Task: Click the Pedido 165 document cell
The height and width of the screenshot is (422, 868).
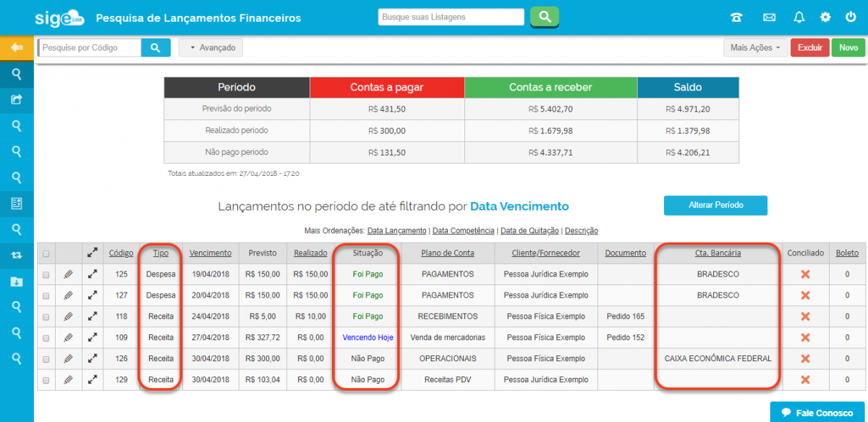Action: pyautogui.click(x=626, y=316)
